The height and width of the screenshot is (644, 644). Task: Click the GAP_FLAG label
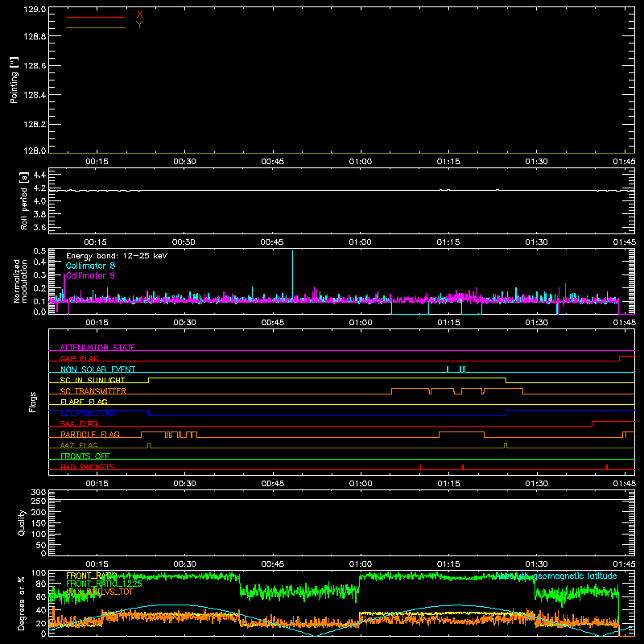pyautogui.click(x=79, y=358)
